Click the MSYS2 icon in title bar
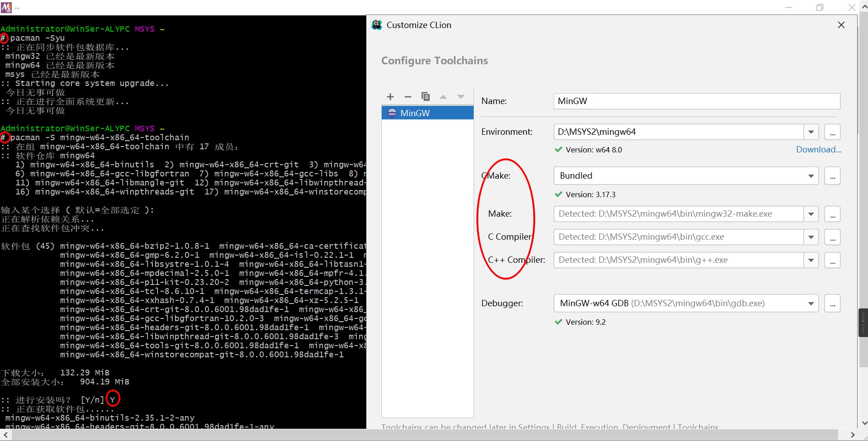This screenshot has height=441, width=868. click(x=6, y=7)
